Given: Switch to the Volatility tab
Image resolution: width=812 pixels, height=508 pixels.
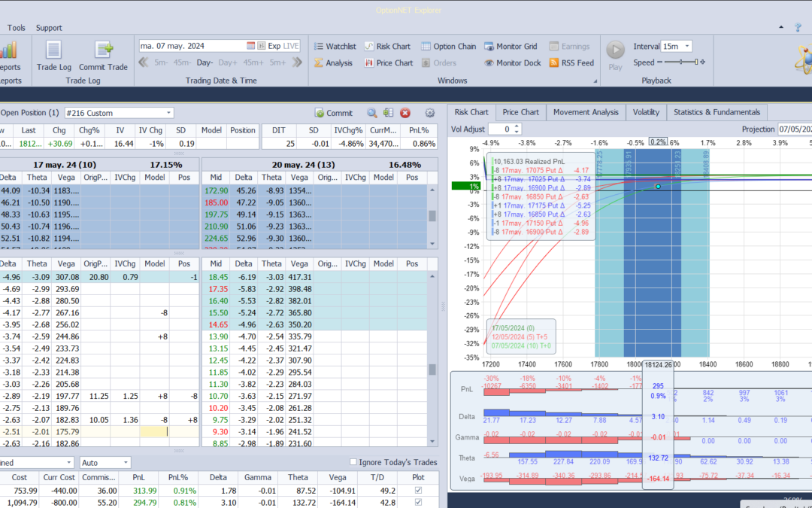Looking at the screenshot, I should pyautogui.click(x=646, y=112).
